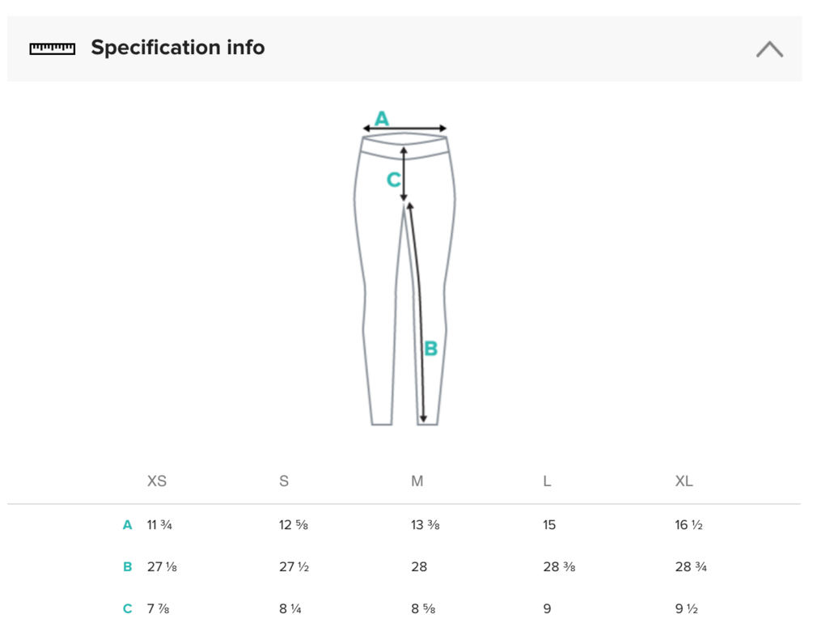Select the L size column header

click(x=548, y=481)
